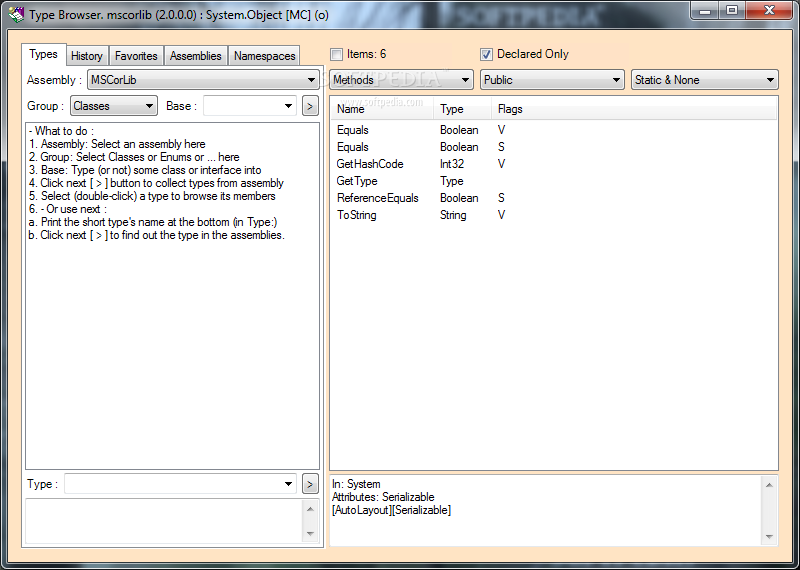Open the Static & None dropdown
800x570 pixels.
(705, 80)
